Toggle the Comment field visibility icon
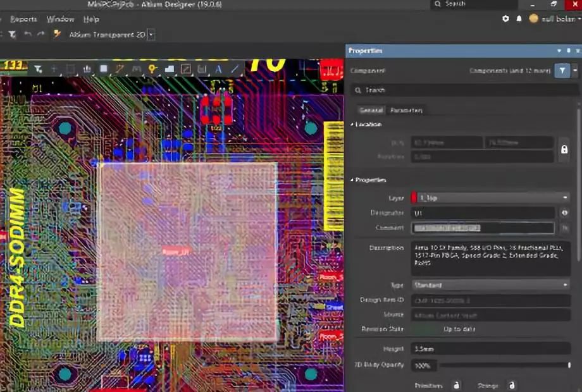This screenshot has height=392, width=582. pyautogui.click(x=564, y=228)
